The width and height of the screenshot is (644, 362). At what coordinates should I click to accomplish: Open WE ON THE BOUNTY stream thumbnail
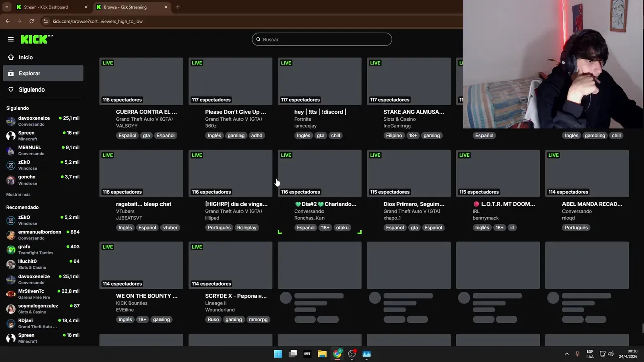(x=141, y=265)
